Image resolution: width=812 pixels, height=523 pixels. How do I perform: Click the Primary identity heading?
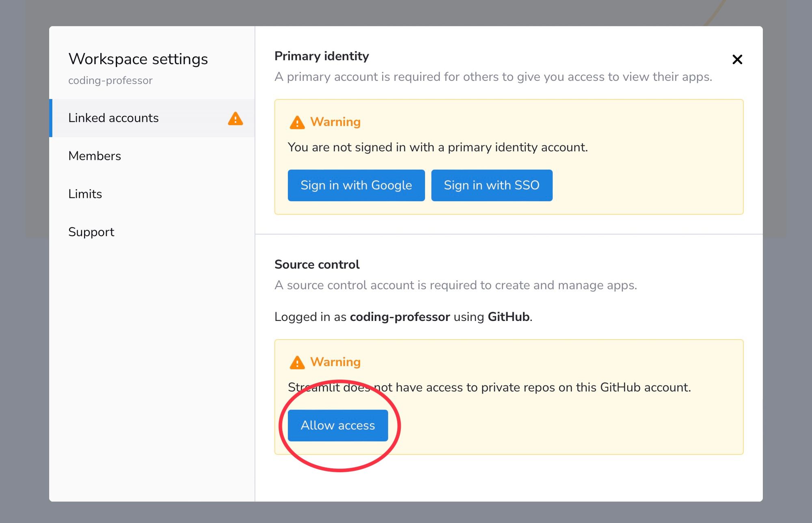coord(321,56)
